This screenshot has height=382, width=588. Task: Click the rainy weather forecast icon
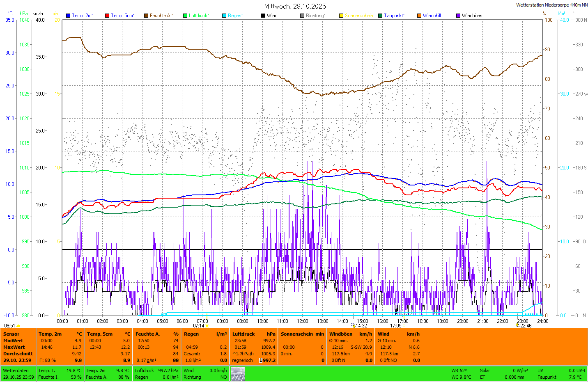coord(237,374)
